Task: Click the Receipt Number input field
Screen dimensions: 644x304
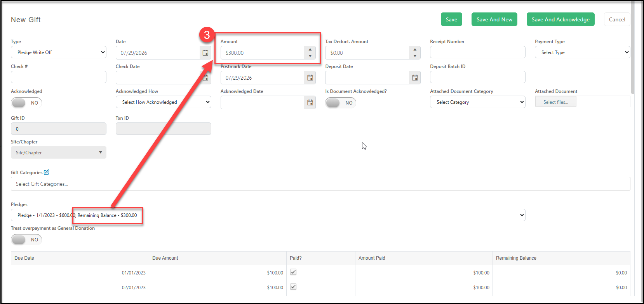Action: pyautogui.click(x=478, y=52)
